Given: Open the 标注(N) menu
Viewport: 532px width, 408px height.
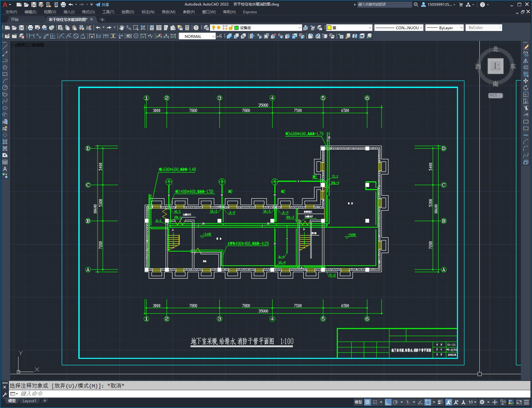Looking at the screenshot, I should click(148, 12).
